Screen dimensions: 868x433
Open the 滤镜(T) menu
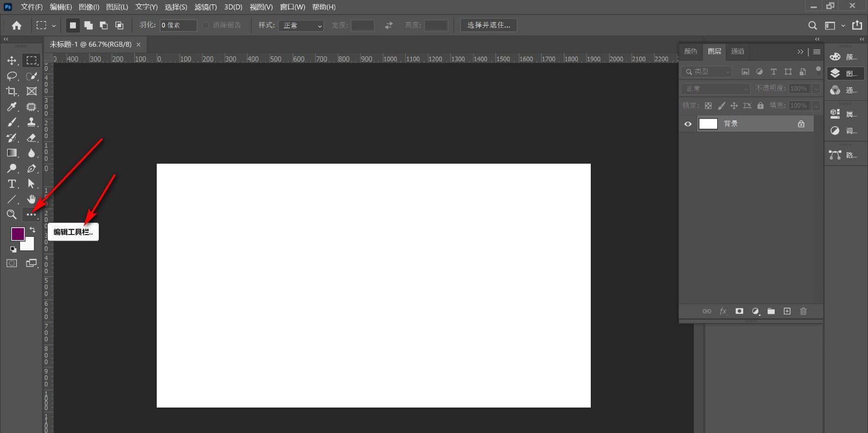(206, 7)
